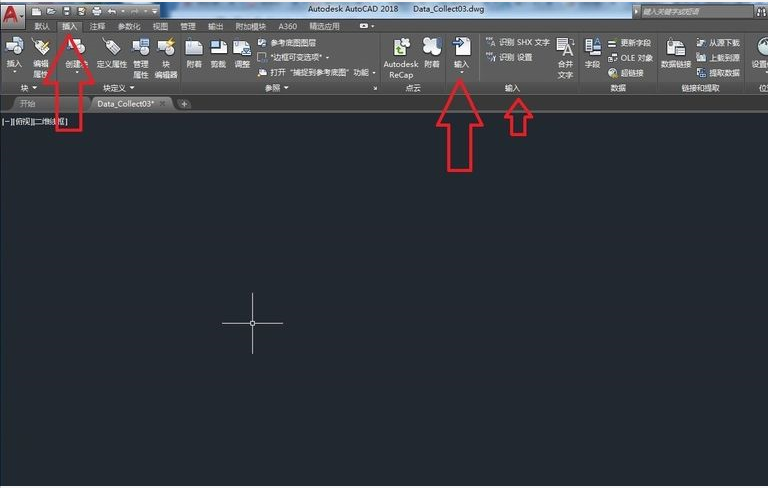
Task: Click the 定义属性 tag icon
Action: (111, 47)
